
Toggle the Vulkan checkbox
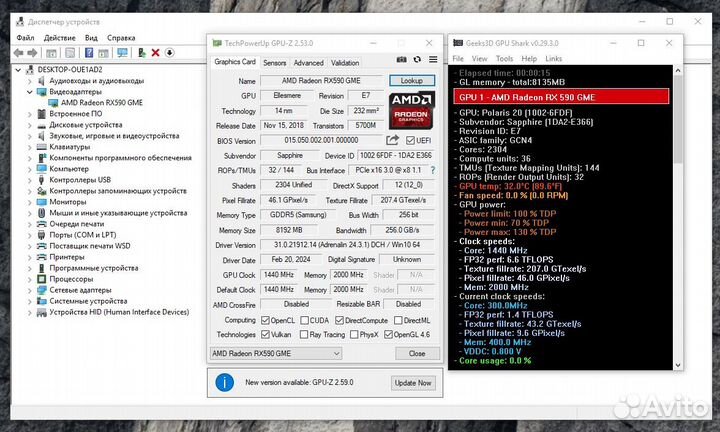(265, 334)
